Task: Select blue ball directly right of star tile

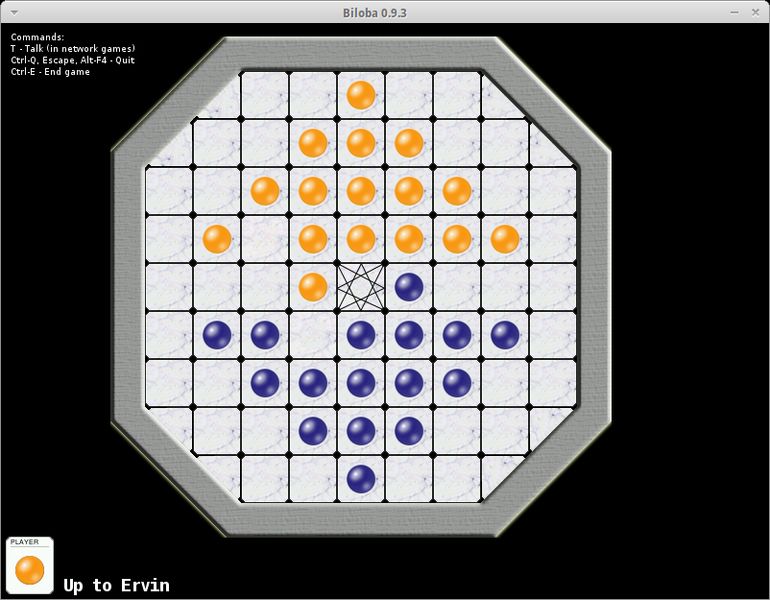Action: tap(409, 287)
